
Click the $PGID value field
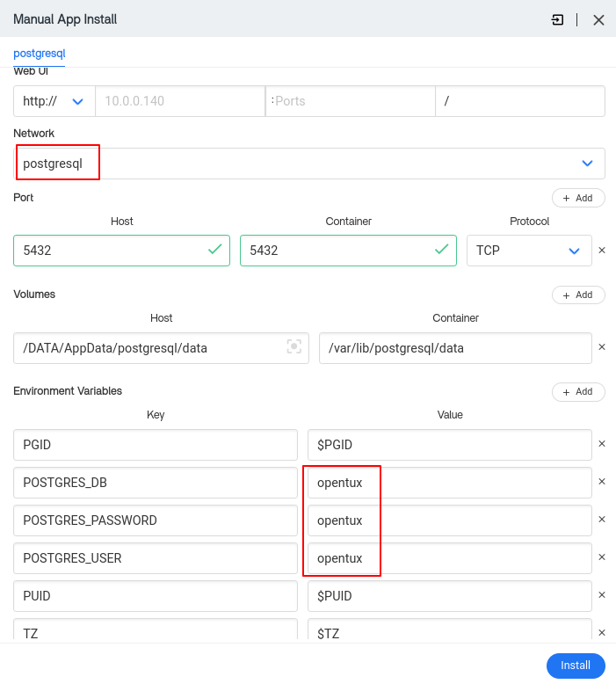(x=450, y=445)
